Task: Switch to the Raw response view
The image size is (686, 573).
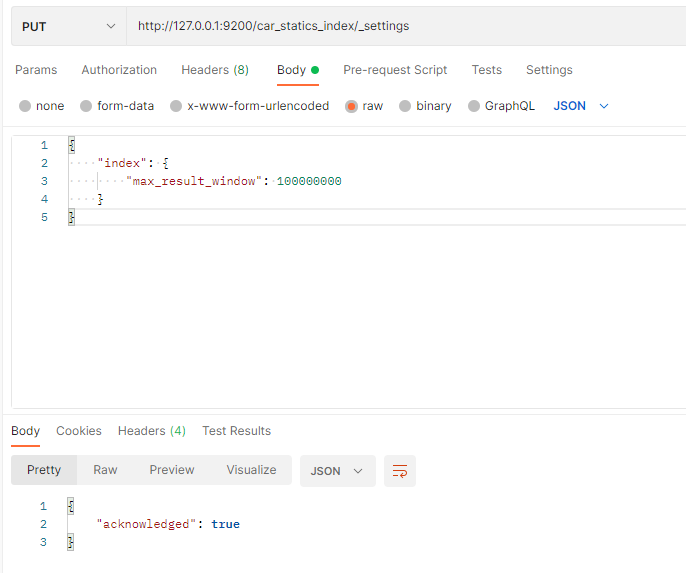Action: point(105,470)
